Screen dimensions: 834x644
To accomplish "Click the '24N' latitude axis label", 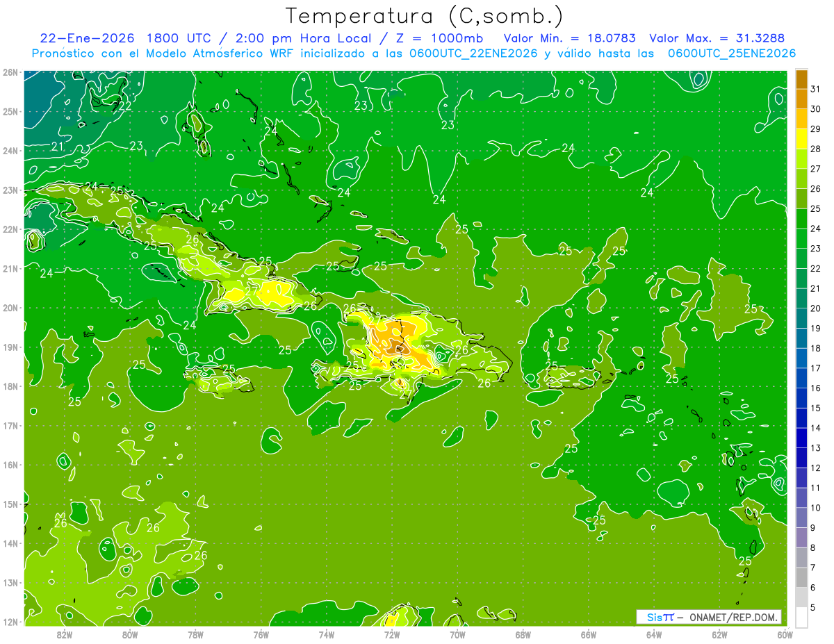I will click(10, 151).
